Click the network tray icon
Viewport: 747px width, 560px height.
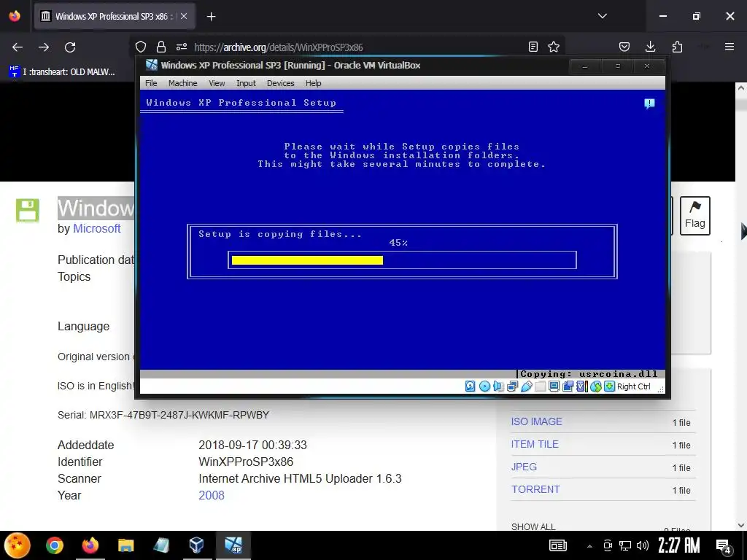click(625, 545)
